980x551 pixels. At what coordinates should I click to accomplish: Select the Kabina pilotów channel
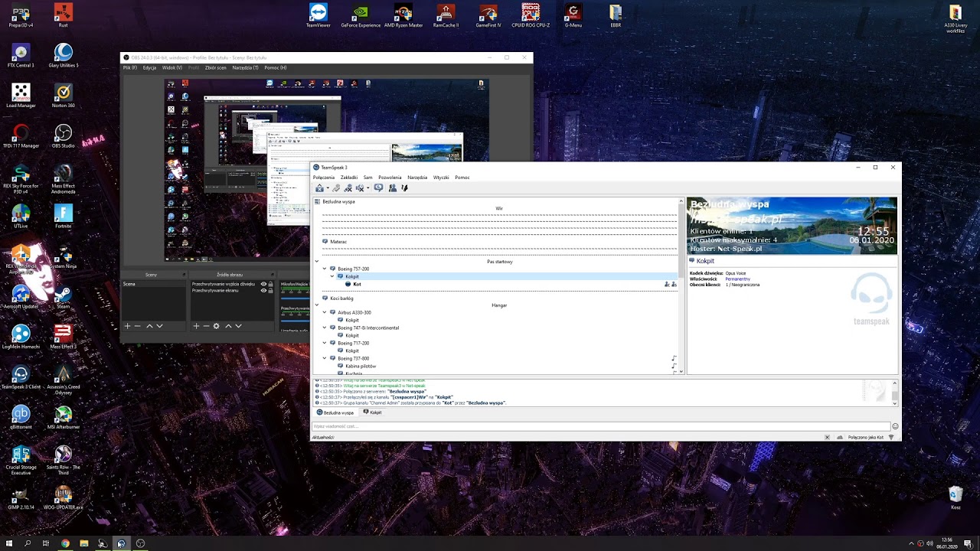361,366
